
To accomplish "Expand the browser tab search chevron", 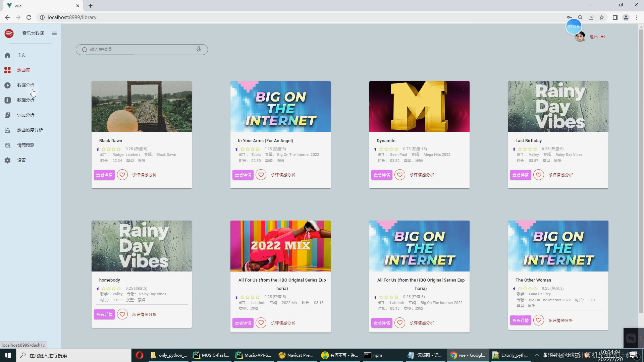I will pyautogui.click(x=590, y=5).
